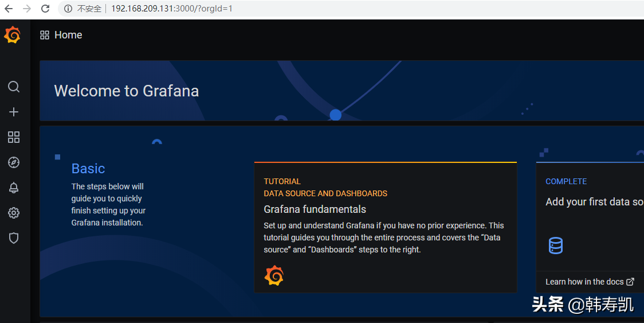Viewport: 644px width, 323px height.
Task: Click the database icon in data source card
Action: [x=556, y=246]
